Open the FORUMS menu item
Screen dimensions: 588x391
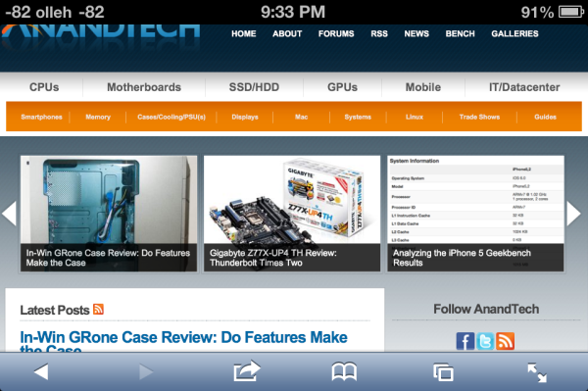(x=336, y=33)
